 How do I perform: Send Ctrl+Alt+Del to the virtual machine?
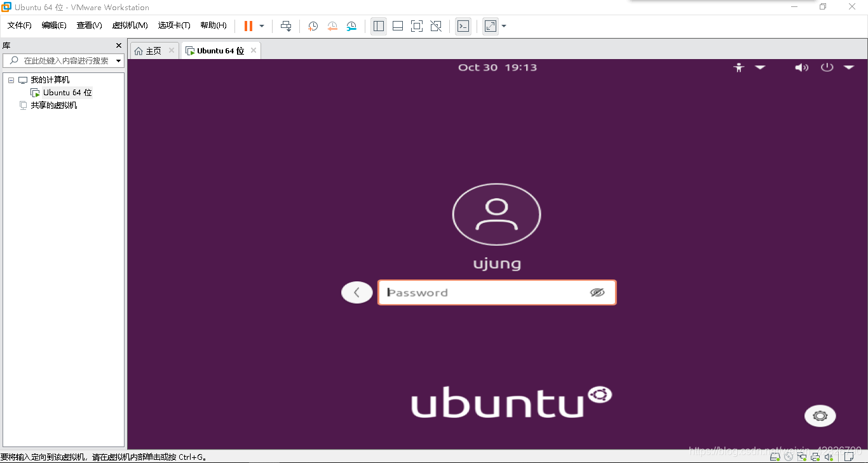click(x=286, y=26)
